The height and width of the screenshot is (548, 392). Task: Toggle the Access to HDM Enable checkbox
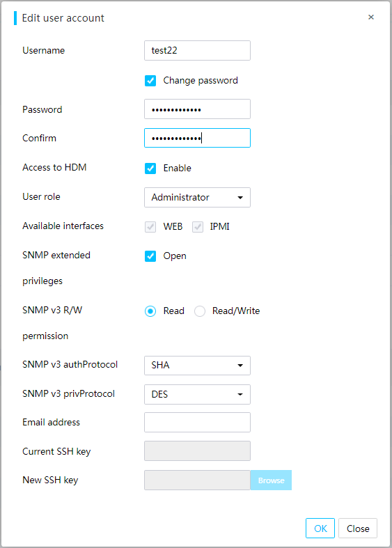pyautogui.click(x=150, y=168)
